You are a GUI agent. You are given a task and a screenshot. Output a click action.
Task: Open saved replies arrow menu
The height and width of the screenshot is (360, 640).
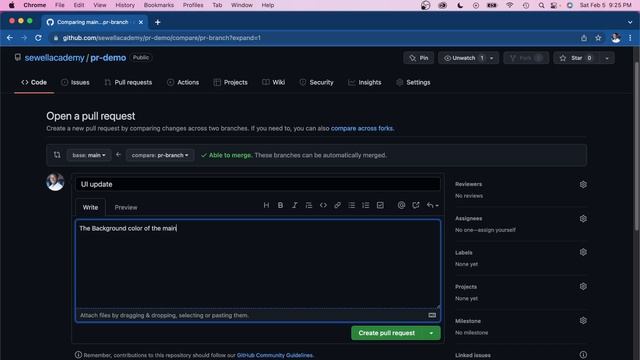click(432, 205)
